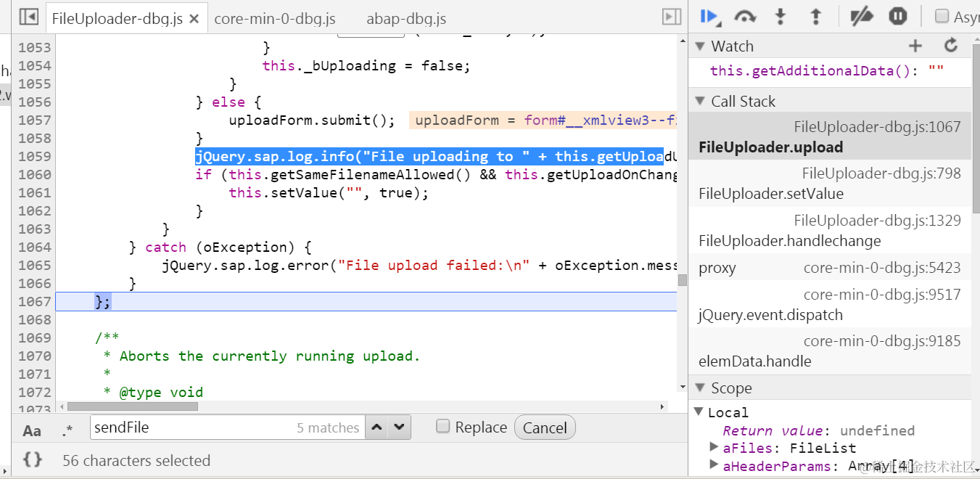
Task: Switch to core-min-0-dbg.js tab
Action: (274, 19)
